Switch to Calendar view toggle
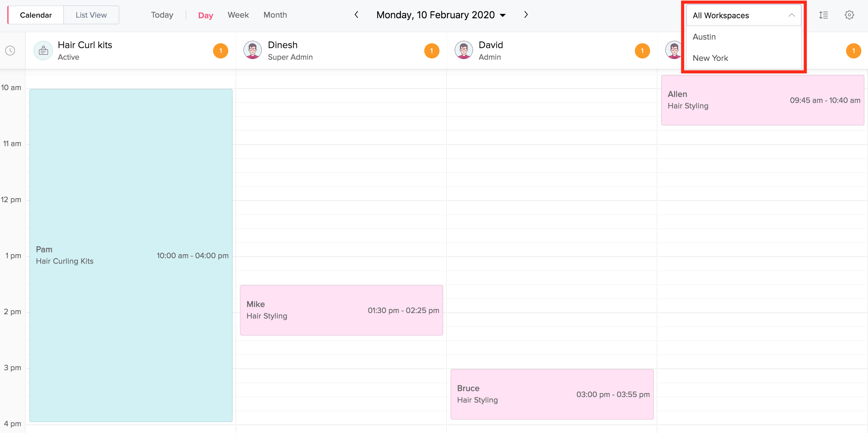868x433 pixels. (36, 15)
